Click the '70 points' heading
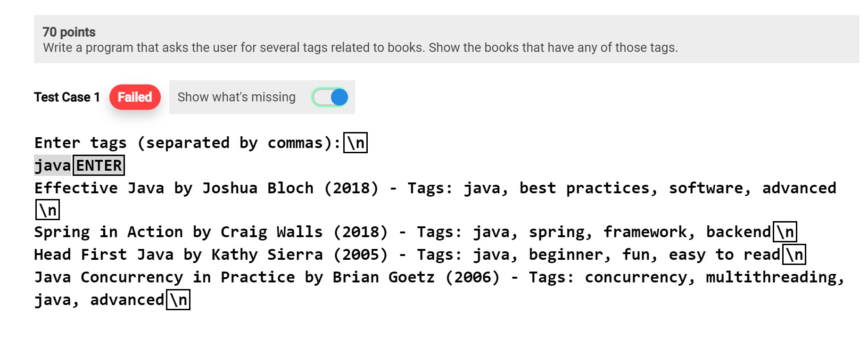 pos(68,32)
